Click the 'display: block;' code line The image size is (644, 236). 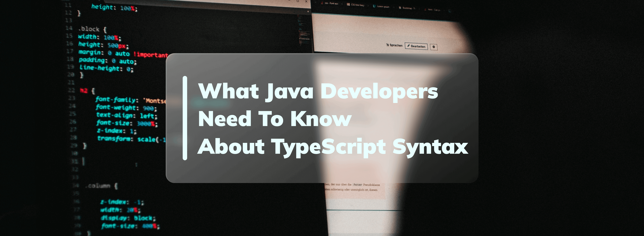tap(128, 218)
